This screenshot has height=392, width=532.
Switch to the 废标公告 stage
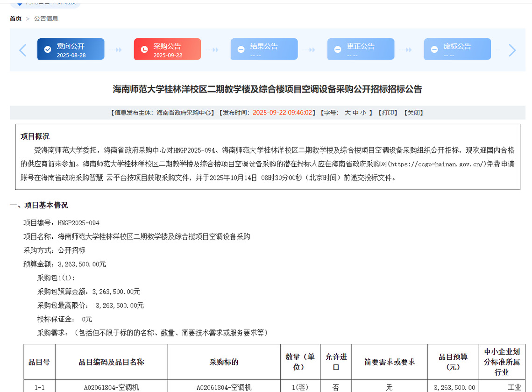[458, 49]
